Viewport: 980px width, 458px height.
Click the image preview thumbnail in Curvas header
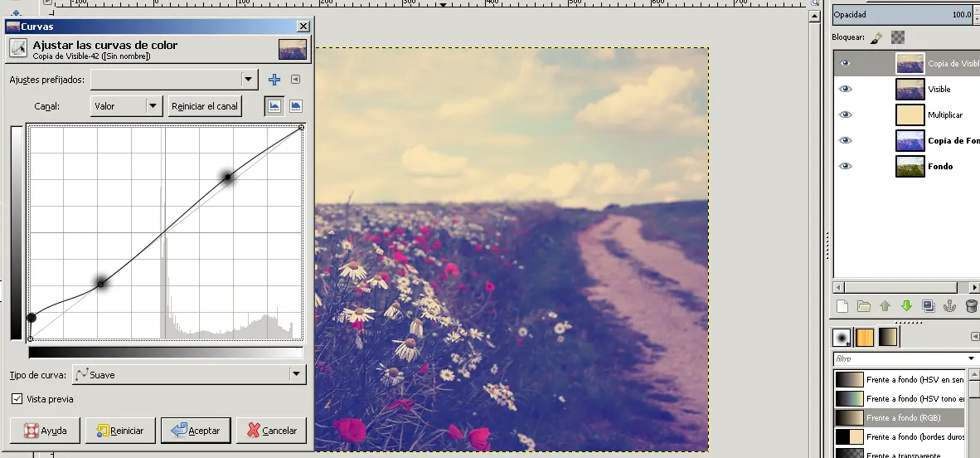tap(293, 49)
